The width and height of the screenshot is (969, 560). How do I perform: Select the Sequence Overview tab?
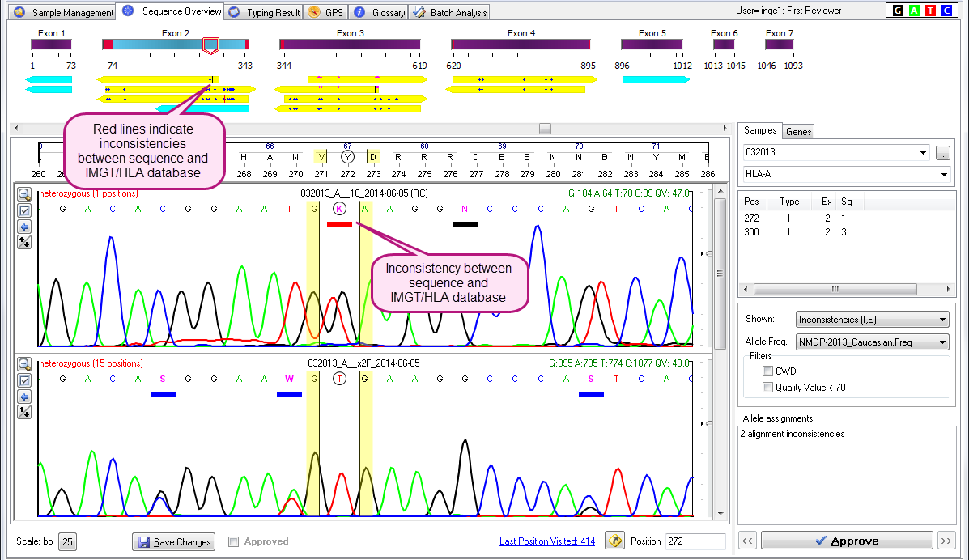point(171,11)
